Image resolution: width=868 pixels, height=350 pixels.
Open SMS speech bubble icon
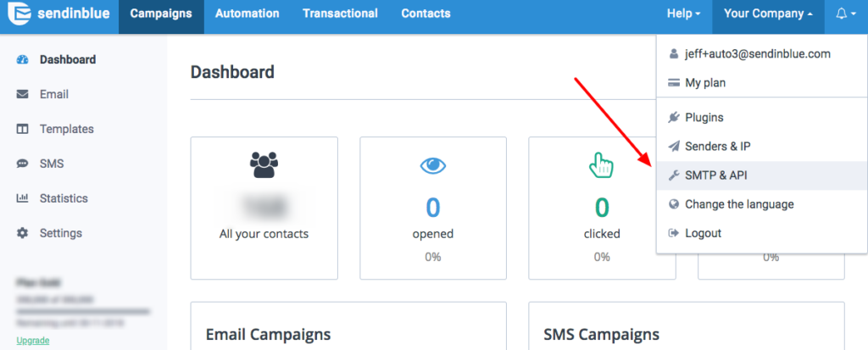pos(22,164)
